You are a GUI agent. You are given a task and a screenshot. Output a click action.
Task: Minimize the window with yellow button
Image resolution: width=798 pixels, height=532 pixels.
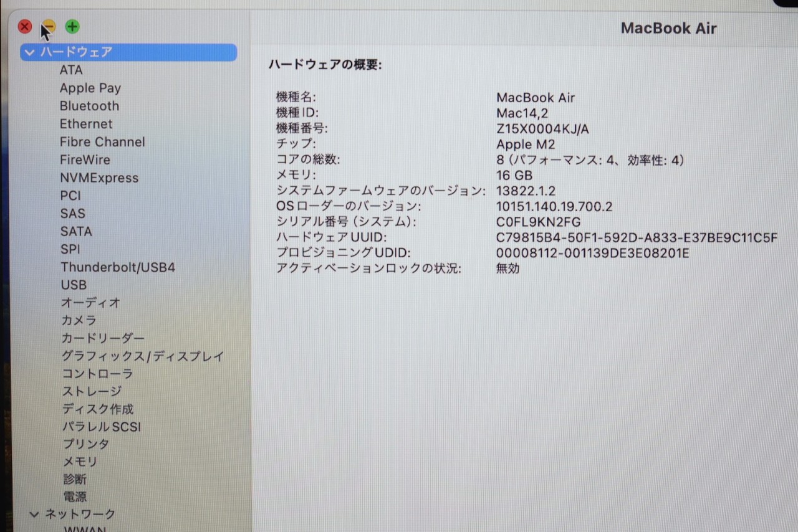tap(49, 27)
